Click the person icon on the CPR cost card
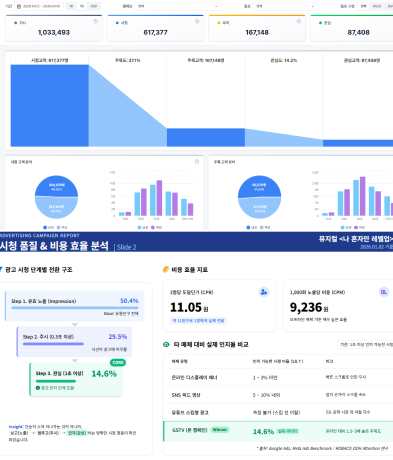 click(x=264, y=292)
